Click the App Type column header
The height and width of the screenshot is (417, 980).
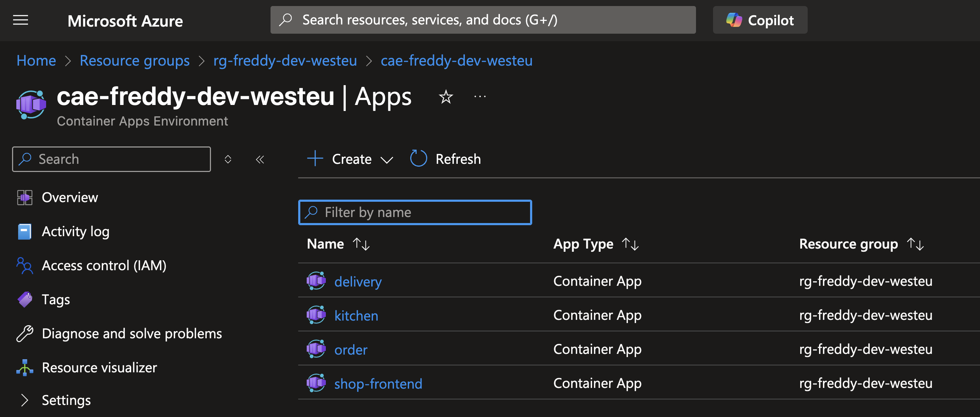click(583, 244)
